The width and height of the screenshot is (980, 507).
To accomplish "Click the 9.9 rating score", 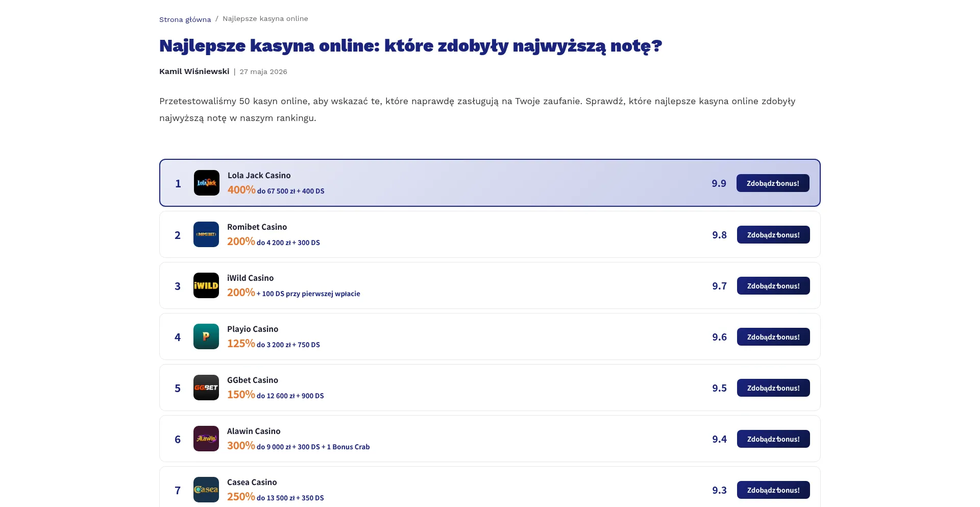I will 719,183.
